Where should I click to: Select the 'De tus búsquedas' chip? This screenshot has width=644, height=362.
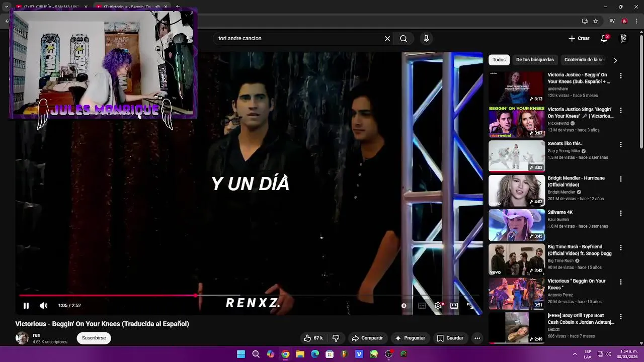coord(535,60)
